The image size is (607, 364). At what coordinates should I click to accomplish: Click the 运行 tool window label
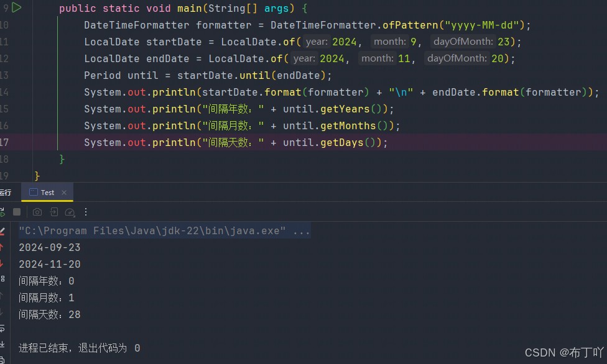(6, 193)
